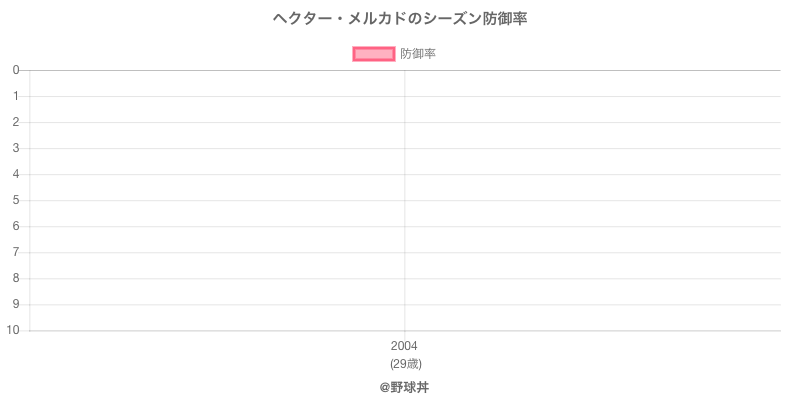Viewport: 800px width, 400px height.
Task: Click y-axis tick label 5
Action: click(x=16, y=200)
